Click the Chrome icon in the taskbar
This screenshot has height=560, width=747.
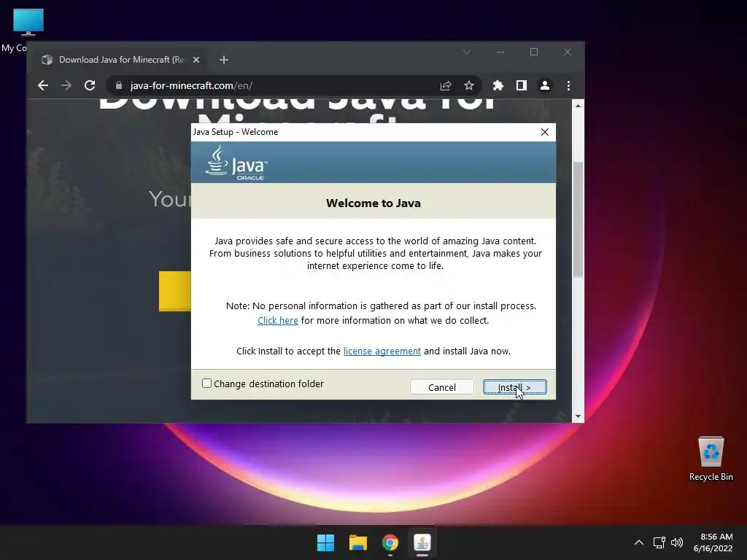coord(390,542)
